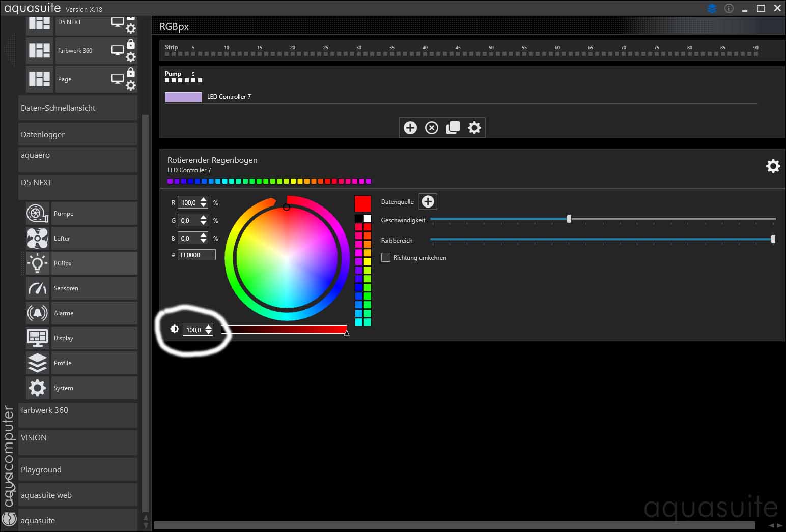This screenshot has height=532, width=786.
Task: Open Rotierender Regenbogen effect settings gear
Action: pyautogui.click(x=773, y=166)
